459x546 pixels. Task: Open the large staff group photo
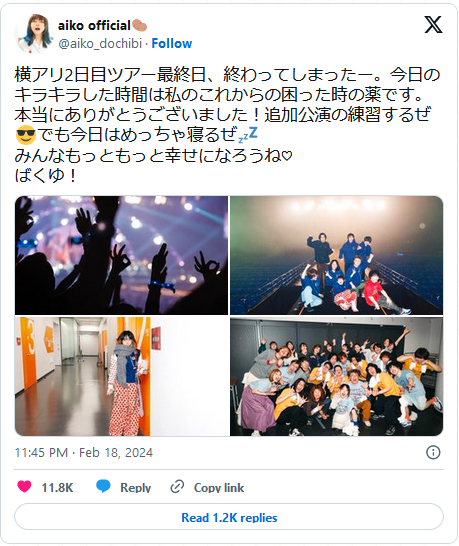point(336,376)
